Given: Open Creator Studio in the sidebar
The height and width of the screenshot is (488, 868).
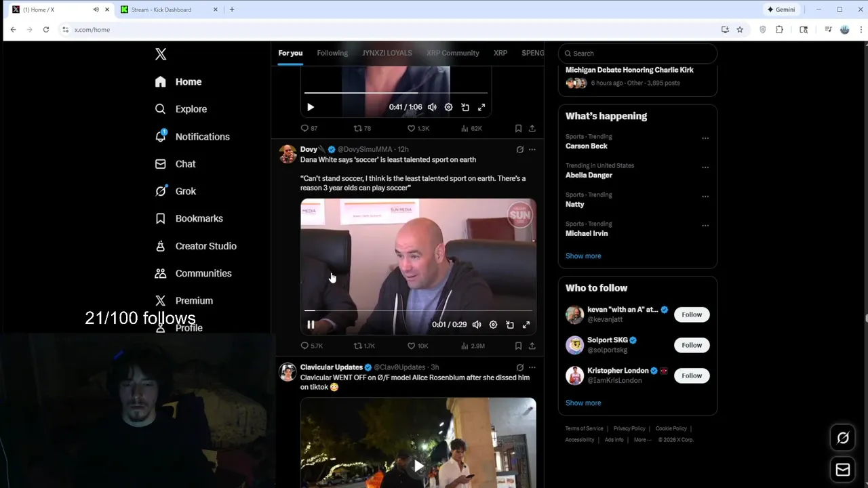Looking at the screenshot, I should click(x=196, y=246).
